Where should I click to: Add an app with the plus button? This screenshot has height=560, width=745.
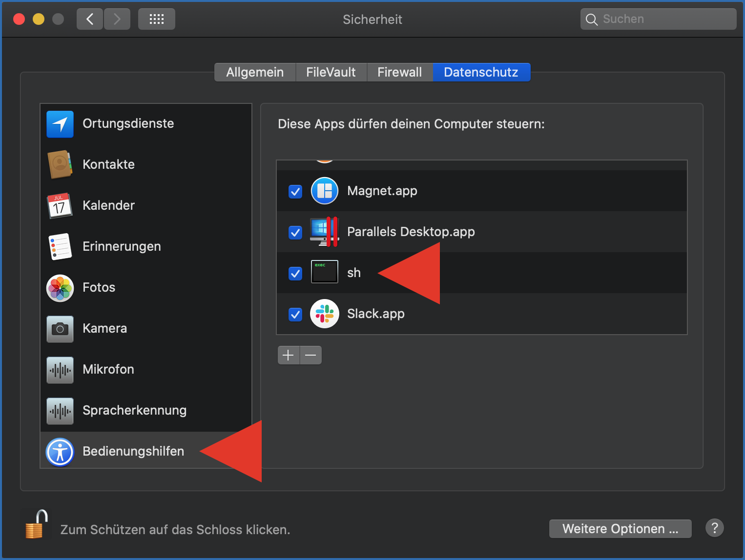point(289,355)
